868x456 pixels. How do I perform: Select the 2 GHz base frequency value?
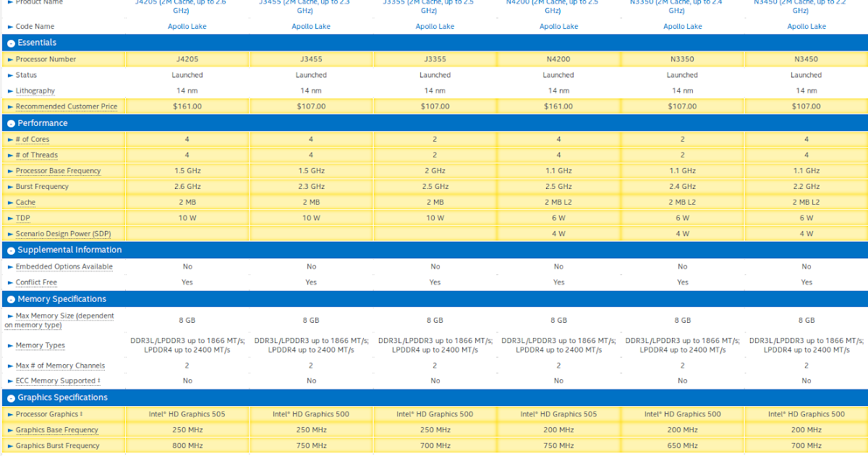[x=435, y=172]
